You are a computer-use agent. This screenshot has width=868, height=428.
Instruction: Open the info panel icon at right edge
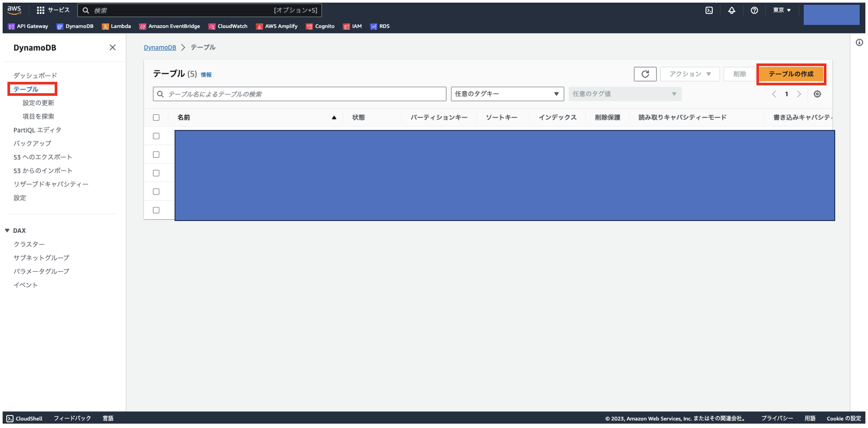point(859,42)
